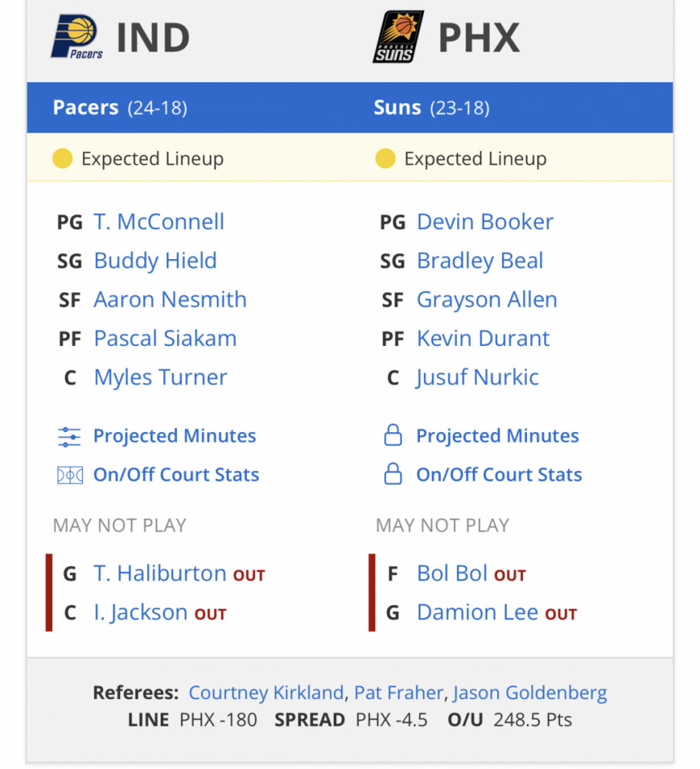Click the Suns Projected Minutes lock icon
Image resolution: width=700 pixels, height=769 pixels.
(393, 435)
